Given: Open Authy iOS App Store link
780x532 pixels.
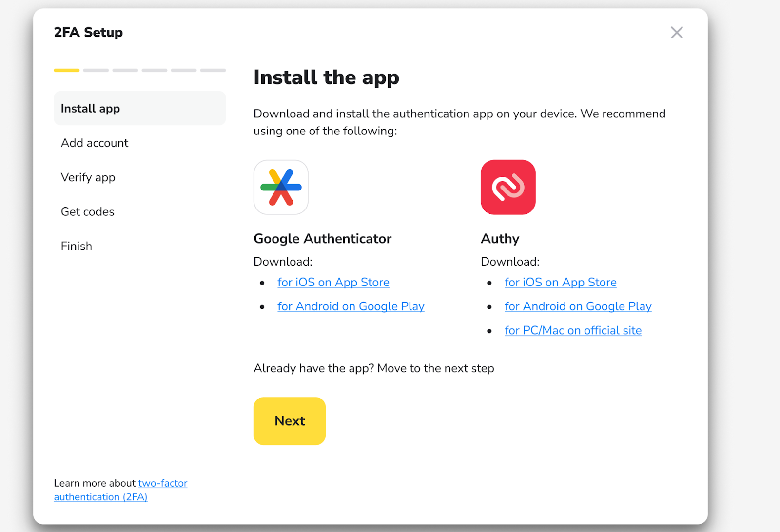Looking at the screenshot, I should [x=561, y=283].
